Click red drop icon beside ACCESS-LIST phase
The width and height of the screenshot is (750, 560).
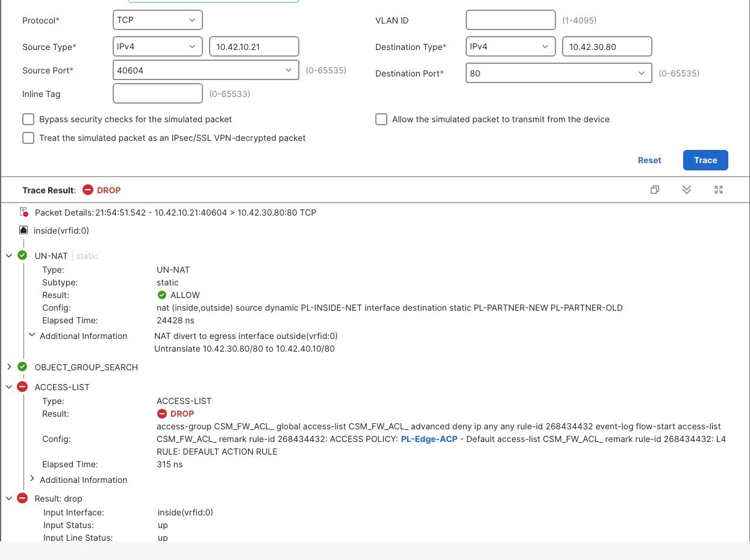click(x=22, y=387)
